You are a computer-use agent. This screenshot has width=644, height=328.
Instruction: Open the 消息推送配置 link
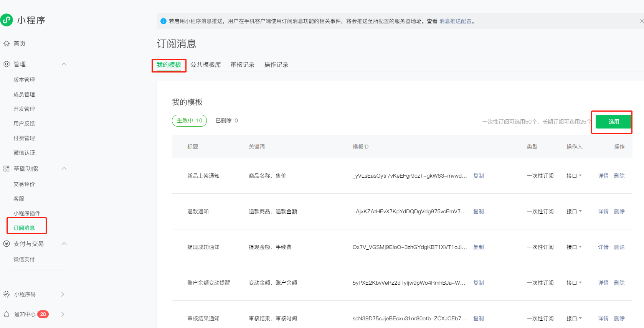455,21
